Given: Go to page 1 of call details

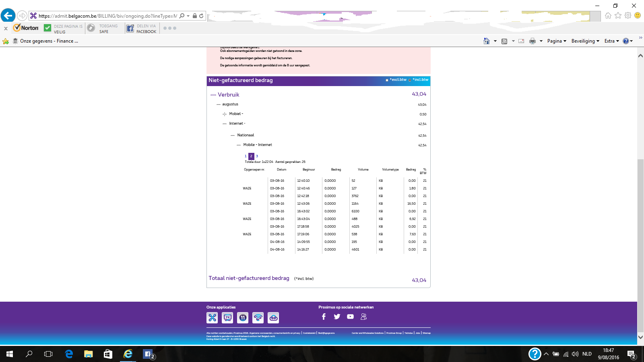Looking at the screenshot, I should pos(246,156).
